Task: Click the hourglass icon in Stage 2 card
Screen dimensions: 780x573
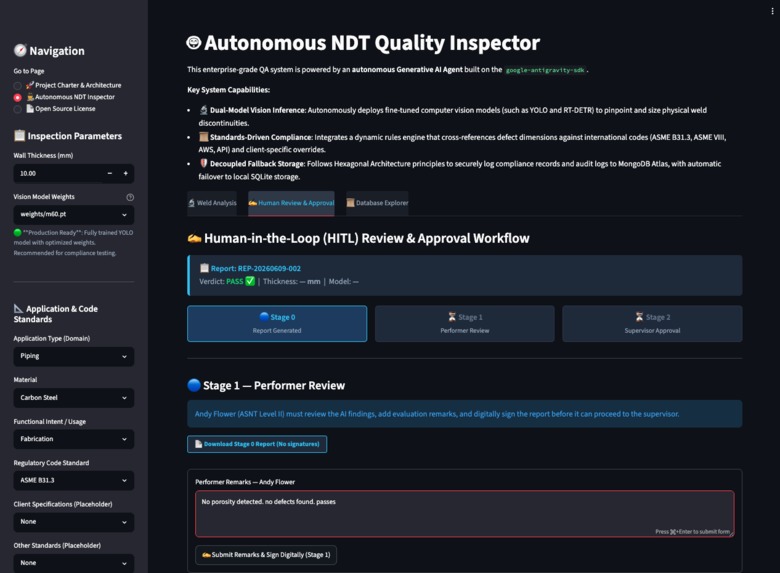Action: click(x=639, y=317)
